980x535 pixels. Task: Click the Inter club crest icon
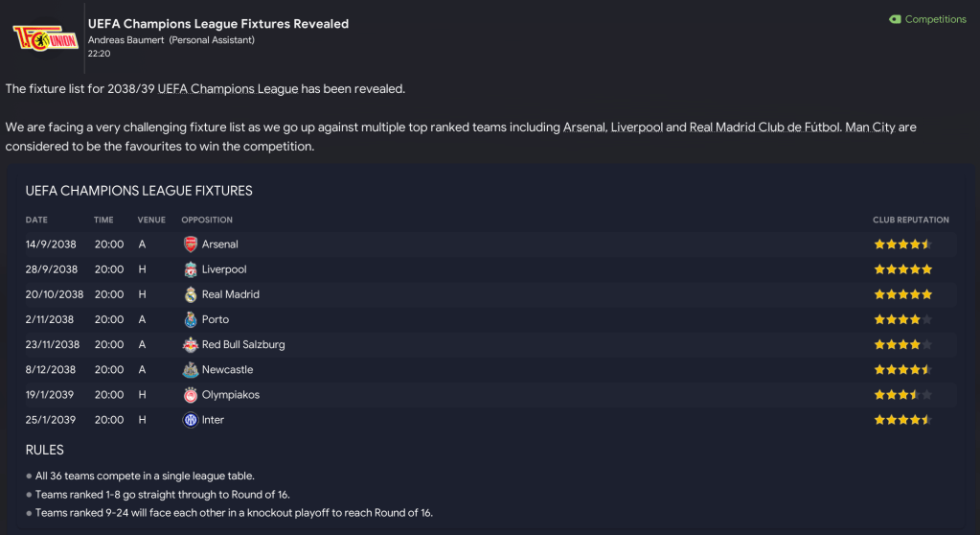click(190, 419)
